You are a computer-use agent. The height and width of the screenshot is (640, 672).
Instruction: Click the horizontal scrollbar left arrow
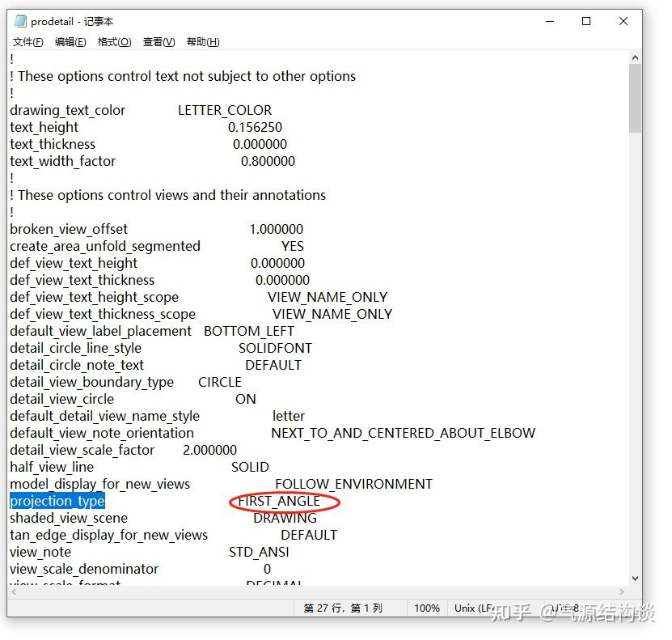(x=14, y=591)
